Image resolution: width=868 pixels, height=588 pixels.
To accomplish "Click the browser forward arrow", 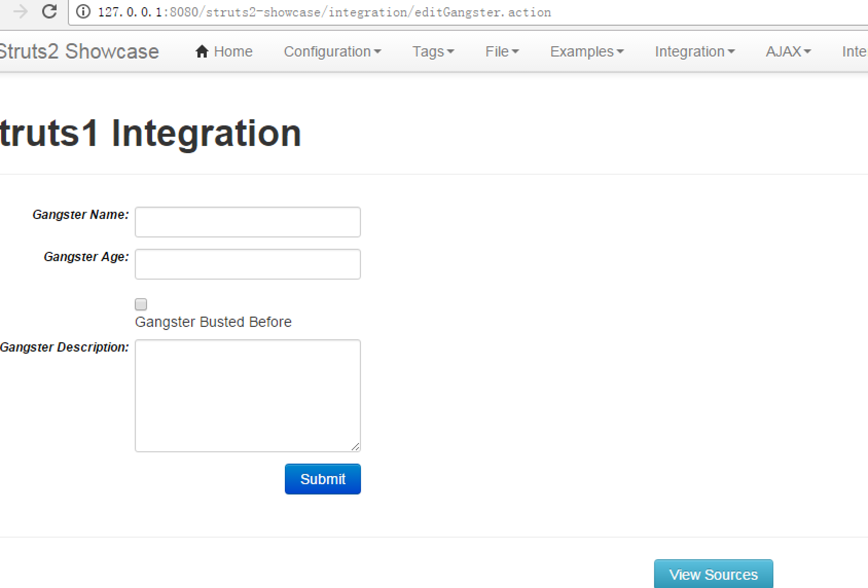I will [21, 11].
